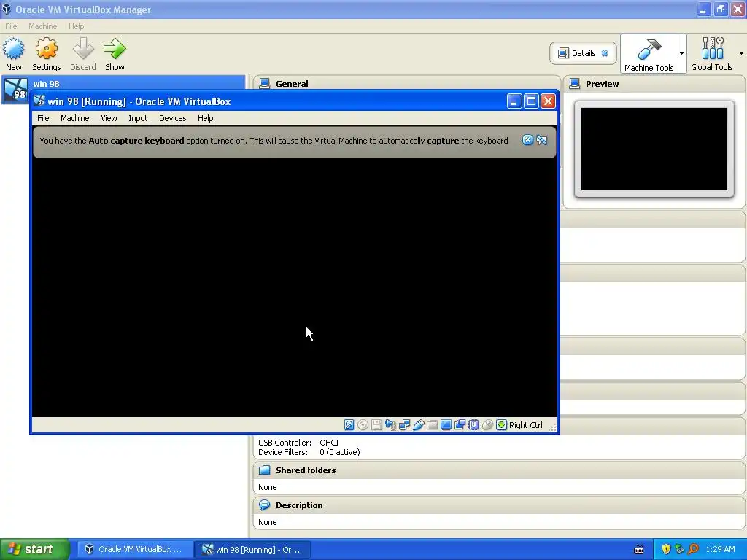
Task: Click the floppy disk indicator in status bar
Action: click(x=376, y=425)
